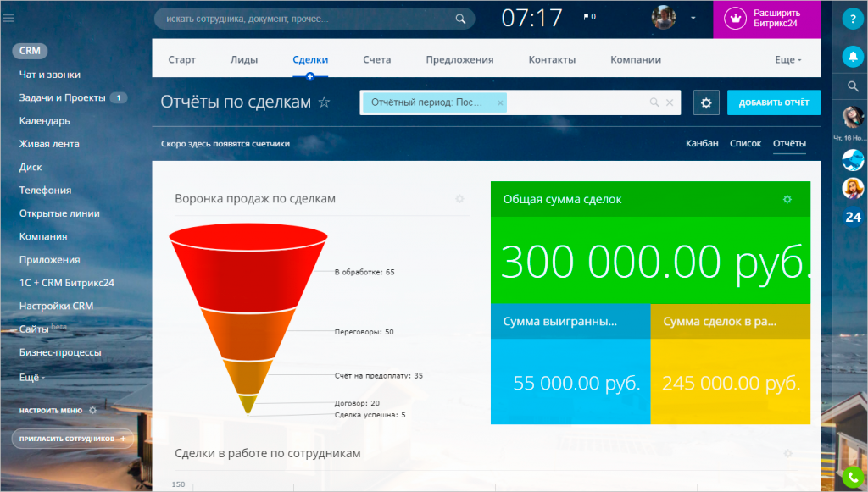Open the Компании tab
This screenshot has height=492, width=868.
pyautogui.click(x=636, y=60)
